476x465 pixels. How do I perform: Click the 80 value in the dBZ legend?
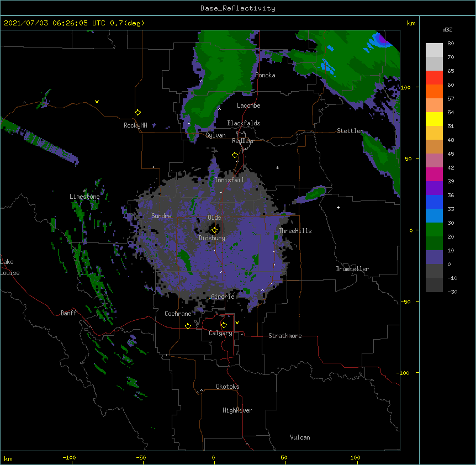click(451, 44)
